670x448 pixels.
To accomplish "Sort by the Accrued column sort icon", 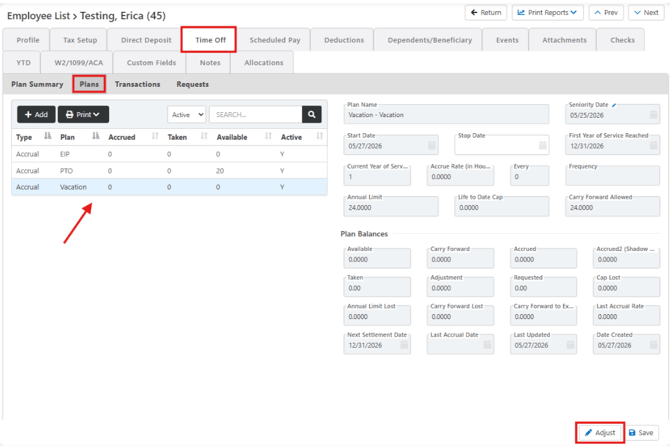I will pyautogui.click(x=155, y=136).
